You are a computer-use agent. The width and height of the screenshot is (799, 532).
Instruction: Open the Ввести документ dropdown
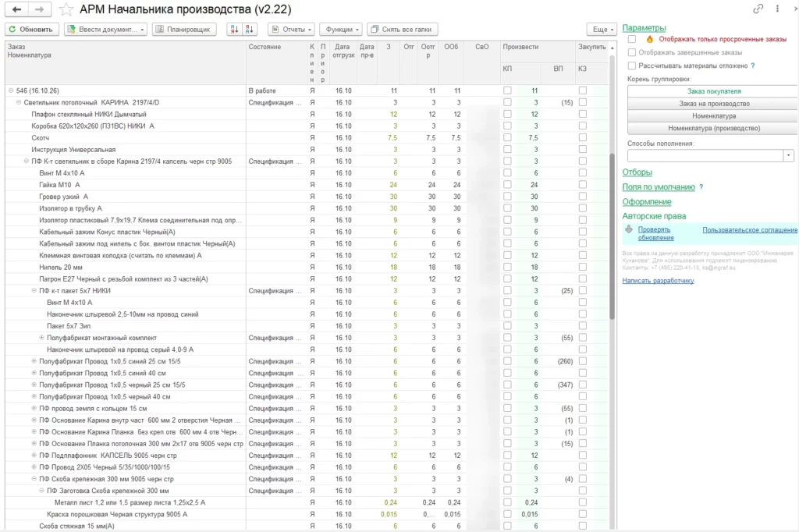(106, 30)
